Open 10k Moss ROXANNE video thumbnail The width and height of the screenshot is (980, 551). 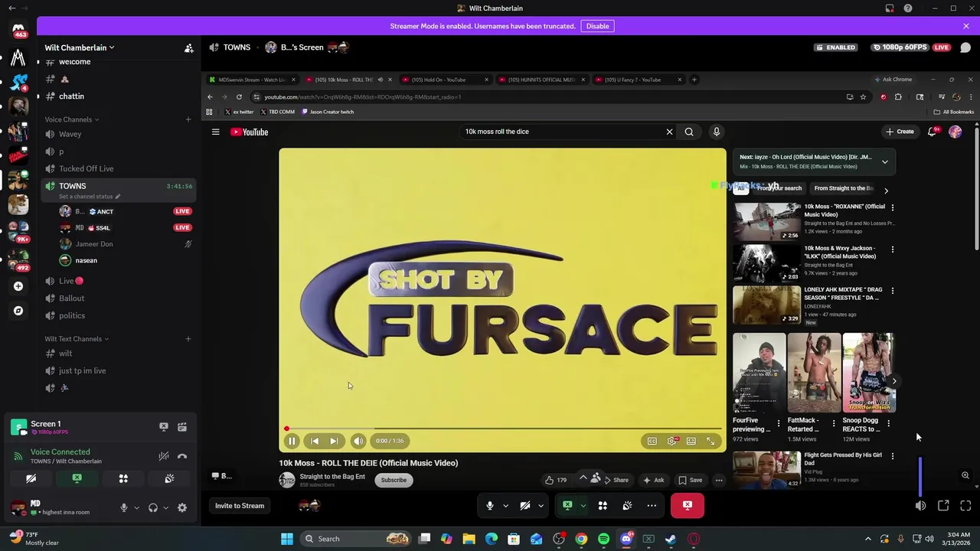767,221
